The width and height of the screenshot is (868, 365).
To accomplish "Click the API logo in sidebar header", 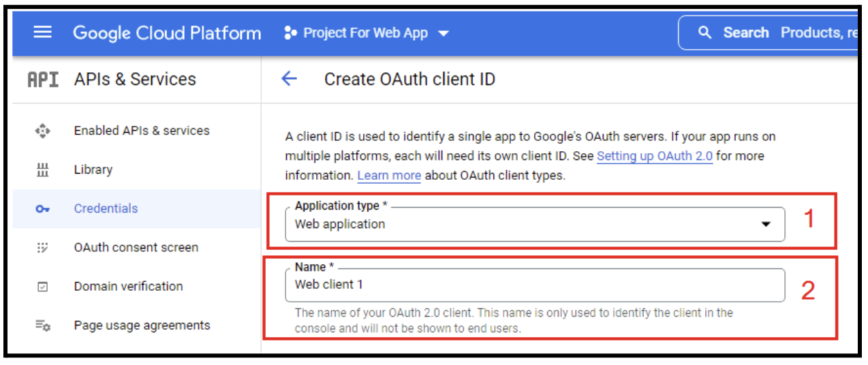I will tap(42, 80).
